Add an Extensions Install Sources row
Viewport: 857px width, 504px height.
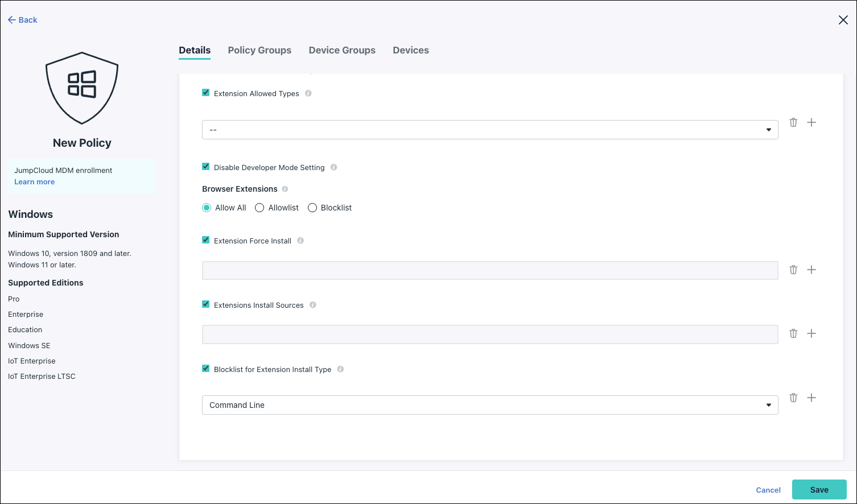(811, 333)
